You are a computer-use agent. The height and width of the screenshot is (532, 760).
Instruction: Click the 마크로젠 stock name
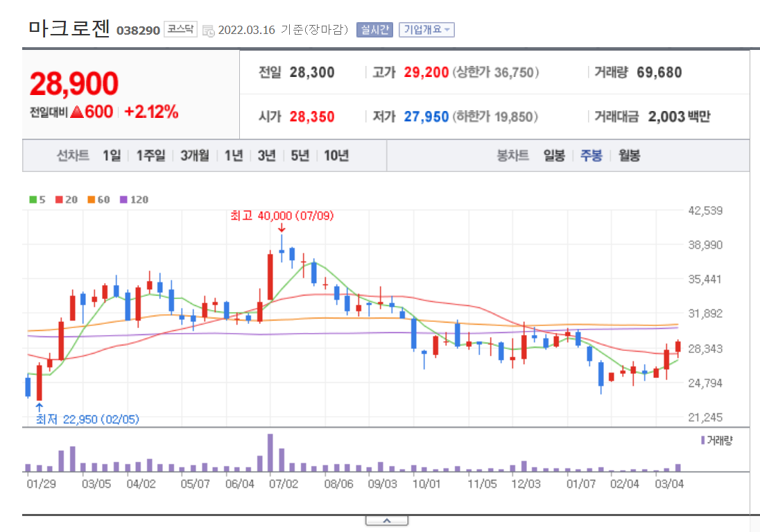click(69, 28)
